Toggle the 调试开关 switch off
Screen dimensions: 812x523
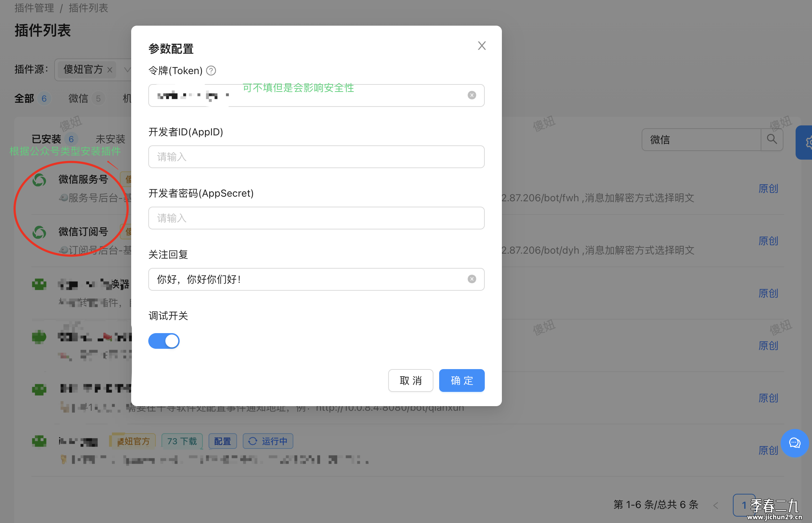(x=164, y=341)
